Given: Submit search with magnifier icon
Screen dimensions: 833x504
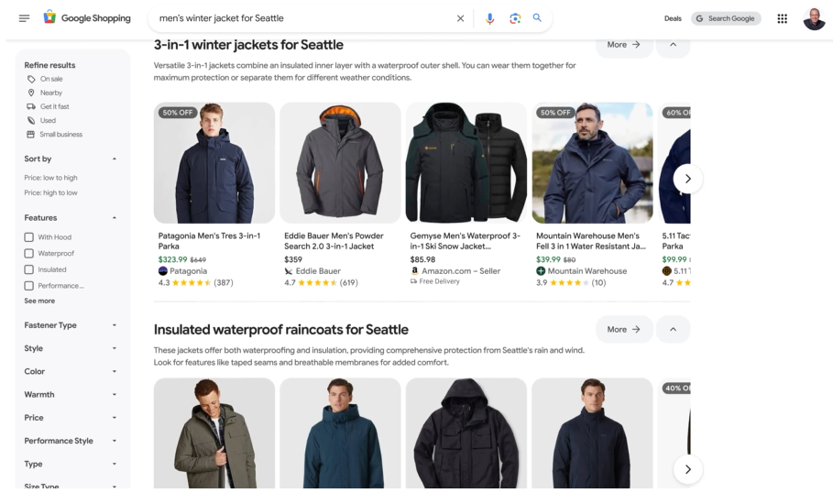Looking at the screenshot, I should tap(537, 18).
